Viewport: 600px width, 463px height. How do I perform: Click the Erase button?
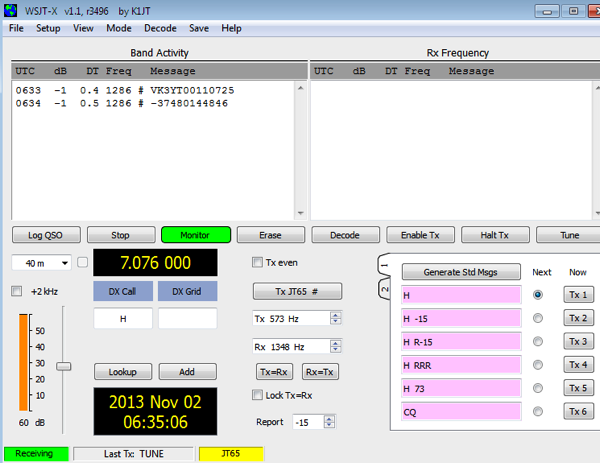pos(271,235)
